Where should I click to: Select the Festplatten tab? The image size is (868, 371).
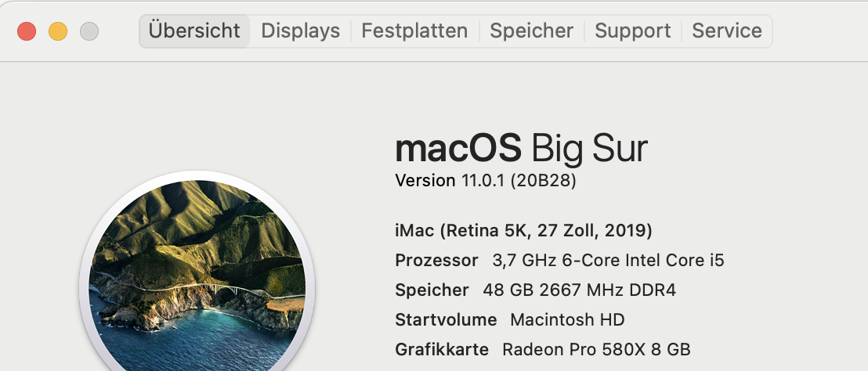pos(414,31)
